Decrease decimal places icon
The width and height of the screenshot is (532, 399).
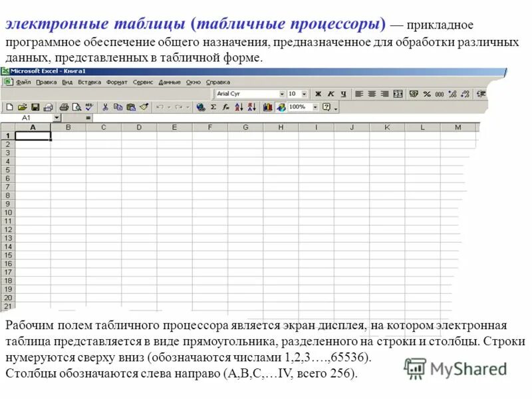click(x=465, y=94)
